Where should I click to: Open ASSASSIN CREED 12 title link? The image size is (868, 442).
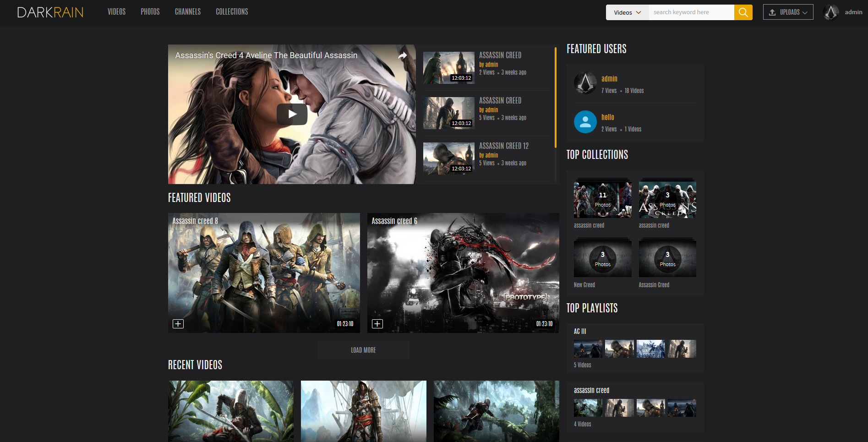point(504,146)
